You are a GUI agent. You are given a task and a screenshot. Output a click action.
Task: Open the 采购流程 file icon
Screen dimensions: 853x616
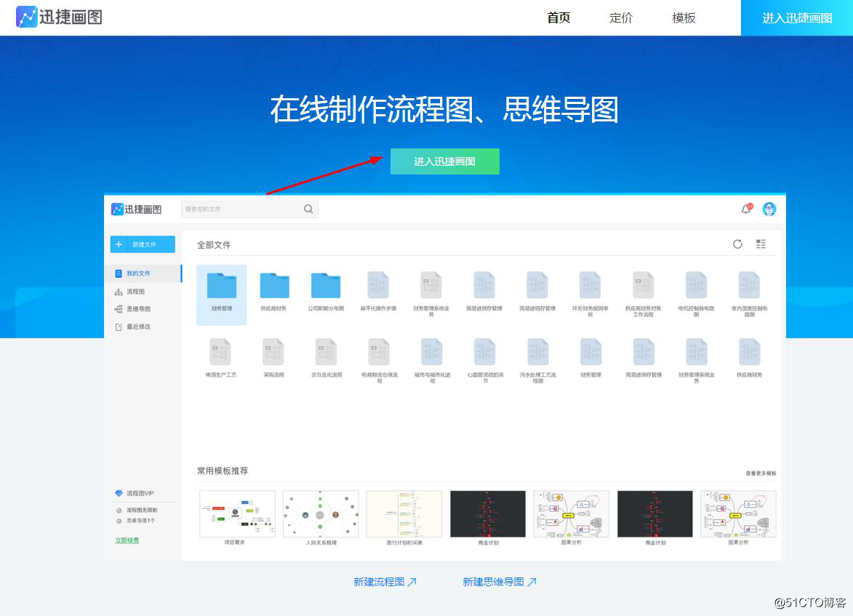(x=273, y=352)
